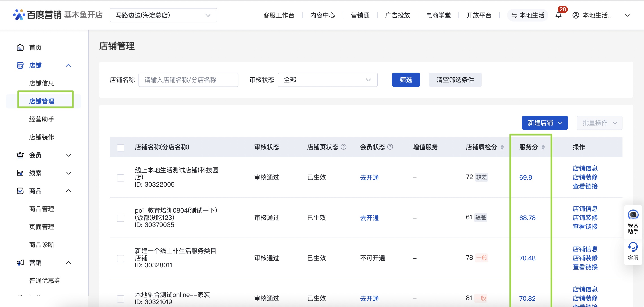
Task: Click the blue 筛选 button
Action: (406, 80)
